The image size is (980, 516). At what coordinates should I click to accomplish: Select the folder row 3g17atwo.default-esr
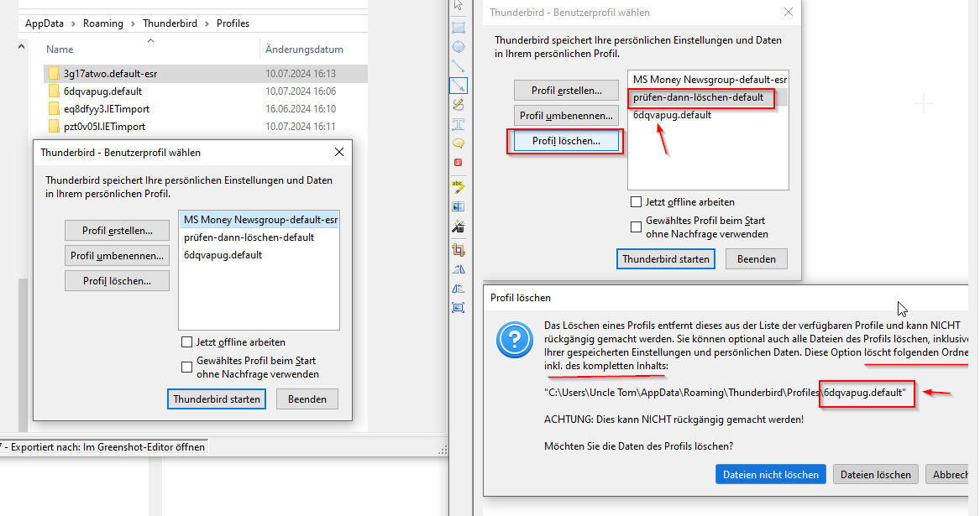(x=206, y=73)
